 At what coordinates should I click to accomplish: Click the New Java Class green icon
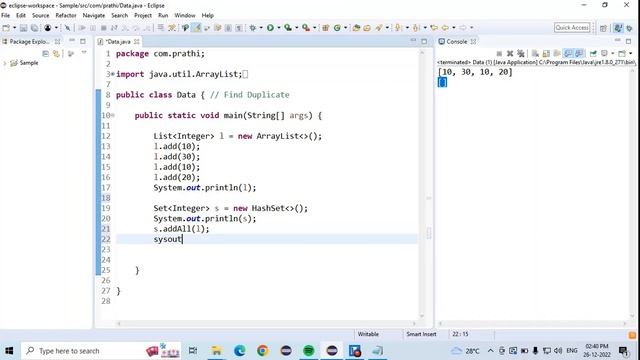click(337, 28)
